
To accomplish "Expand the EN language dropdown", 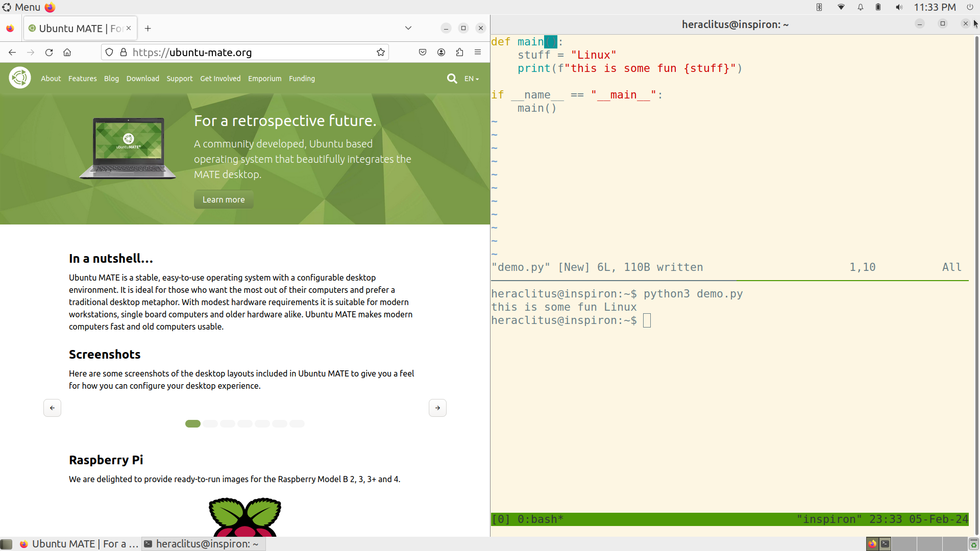I will [471, 79].
